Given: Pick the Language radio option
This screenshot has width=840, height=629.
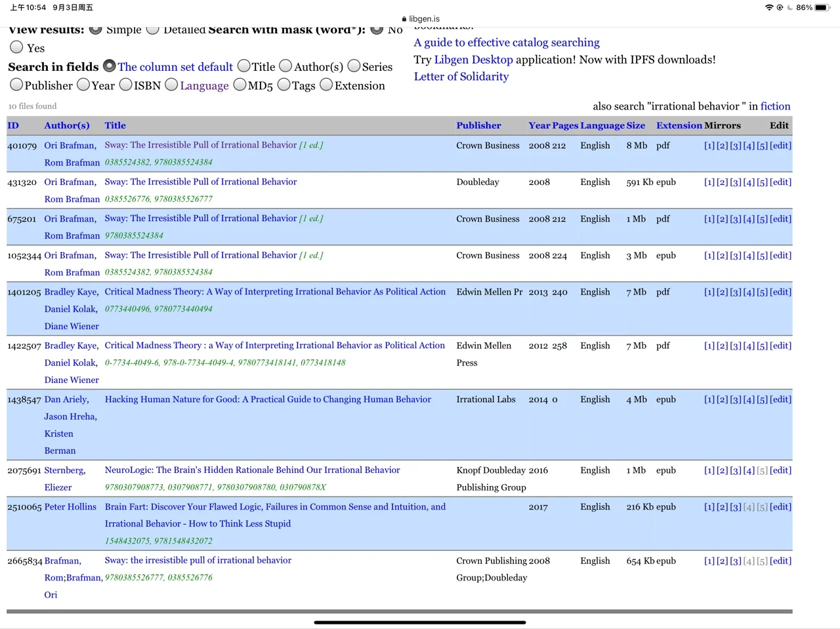Looking at the screenshot, I should 171,85.
